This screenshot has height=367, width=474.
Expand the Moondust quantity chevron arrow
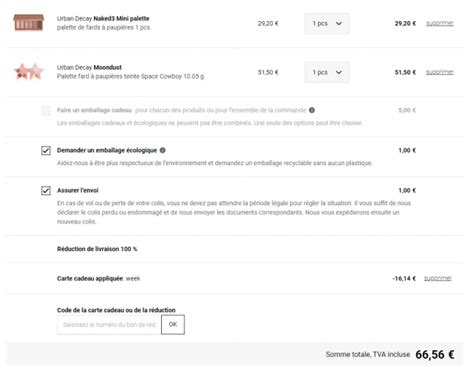(x=339, y=72)
